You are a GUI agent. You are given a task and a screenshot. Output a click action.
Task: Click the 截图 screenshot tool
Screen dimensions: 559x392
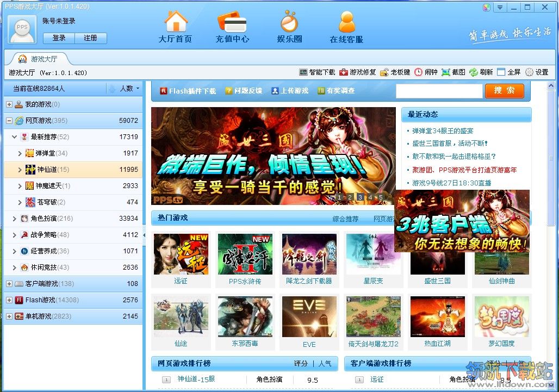coord(453,72)
